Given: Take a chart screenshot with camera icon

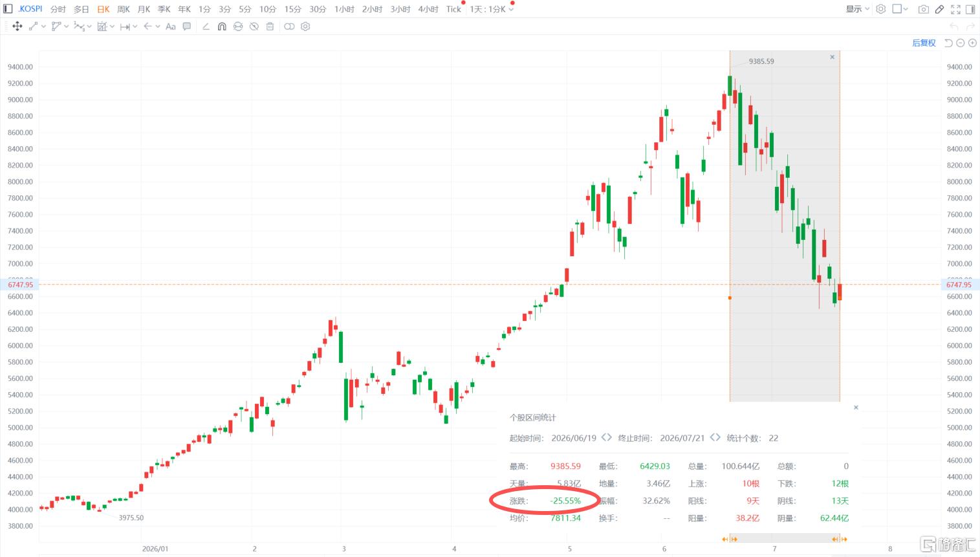Looking at the screenshot, I should pyautogui.click(x=923, y=9).
